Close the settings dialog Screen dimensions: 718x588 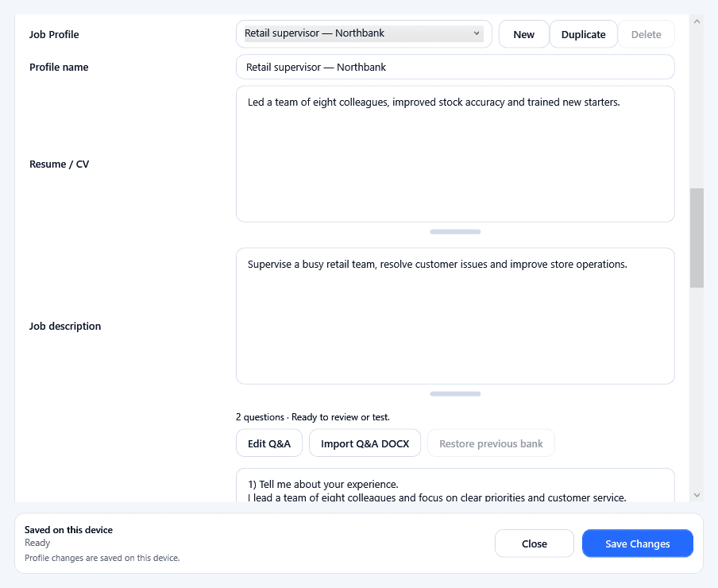coord(535,544)
